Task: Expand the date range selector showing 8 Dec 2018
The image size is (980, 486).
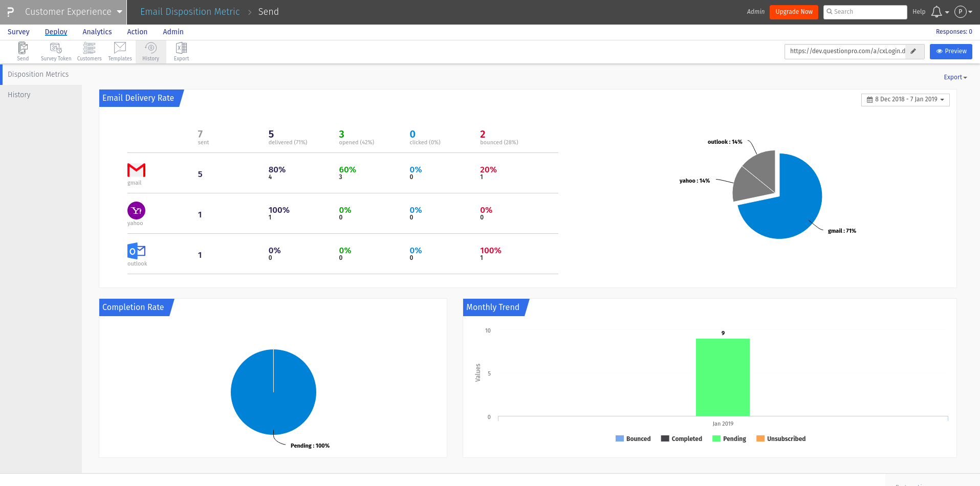Action: tap(905, 99)
